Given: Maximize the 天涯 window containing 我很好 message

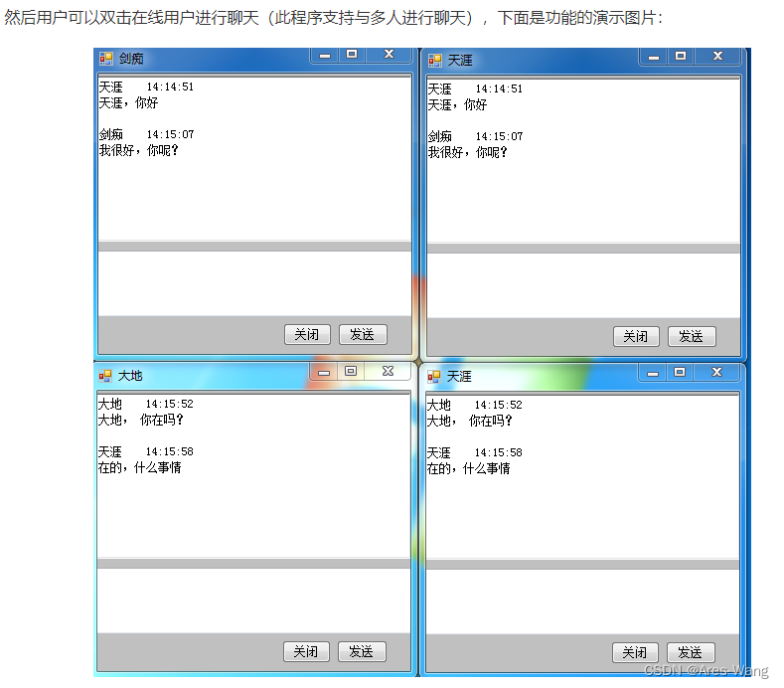Looking at the screenshot, I should pyautogui.click(x=681, y=56).
